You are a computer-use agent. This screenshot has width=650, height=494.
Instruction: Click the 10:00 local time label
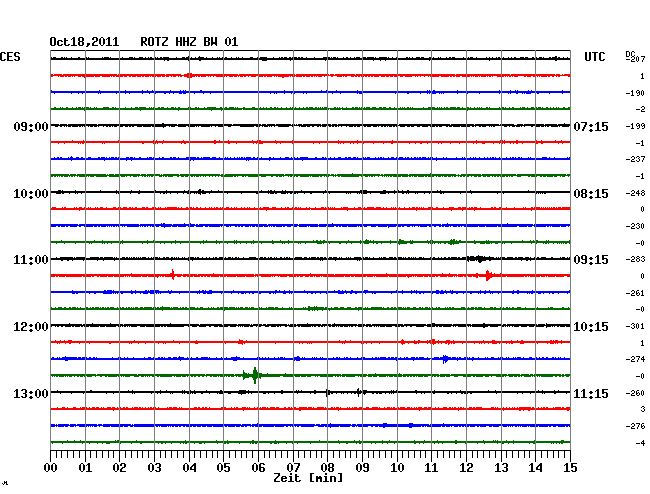pyautogui.click(x=31, y=194)
